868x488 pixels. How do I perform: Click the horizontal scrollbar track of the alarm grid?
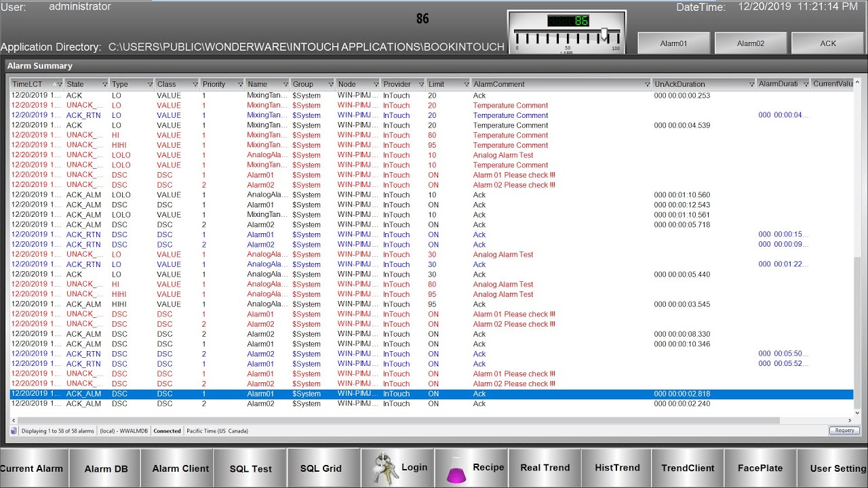[x=431, y=421]
